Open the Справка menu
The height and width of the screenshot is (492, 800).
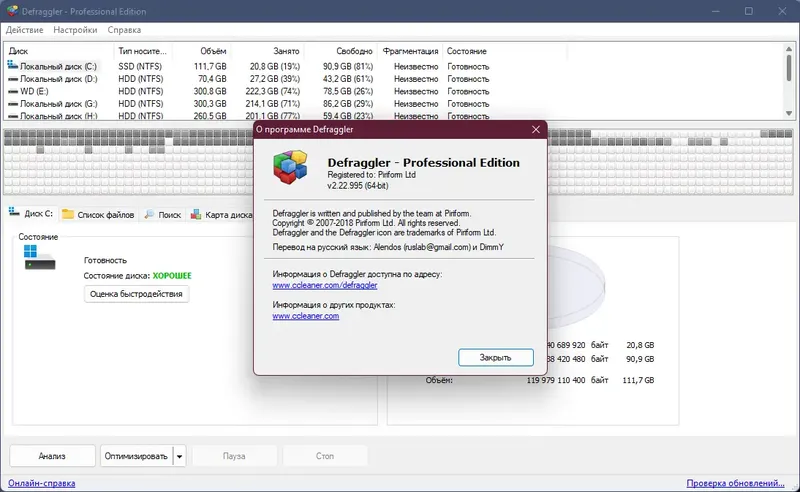pyautogui.click(x=124, y=30)
